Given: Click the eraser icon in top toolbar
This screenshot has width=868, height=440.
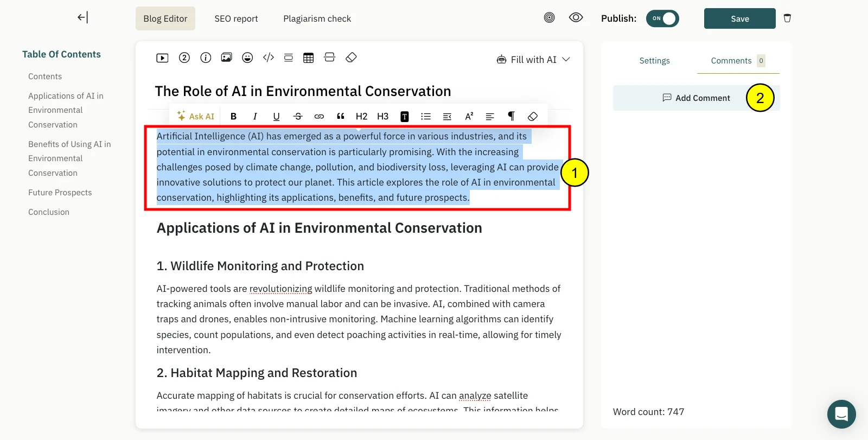Looking at the screenshot, I should coord(351,58).
